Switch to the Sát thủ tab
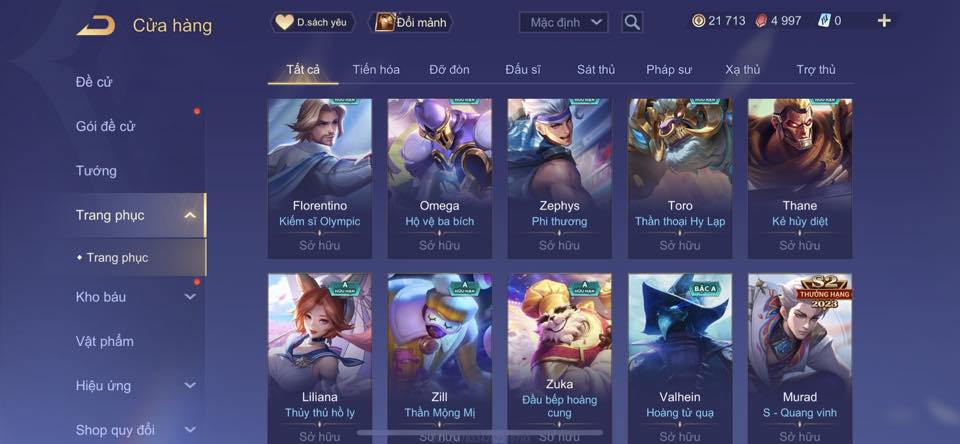The width and height of the screenshot is (960, 444). [596, 70]
